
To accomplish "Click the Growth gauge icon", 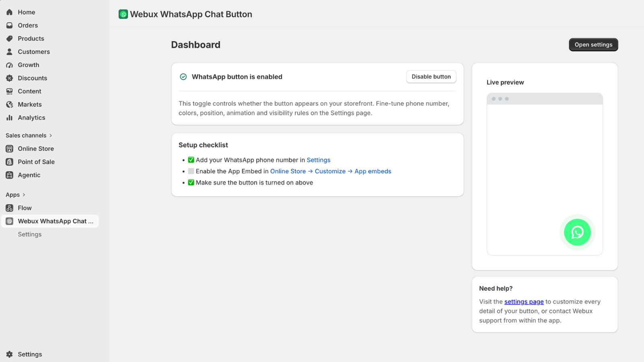I will 10,65.
